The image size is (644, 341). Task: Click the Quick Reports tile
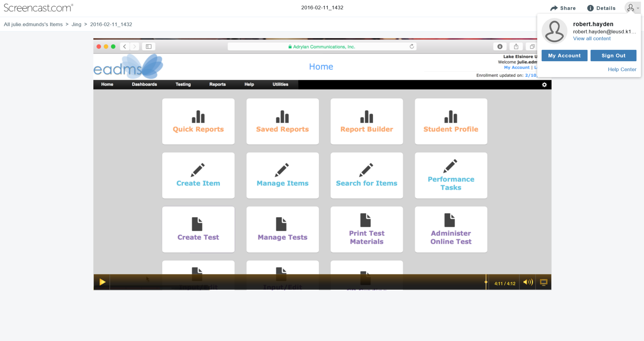pos(198,122)
